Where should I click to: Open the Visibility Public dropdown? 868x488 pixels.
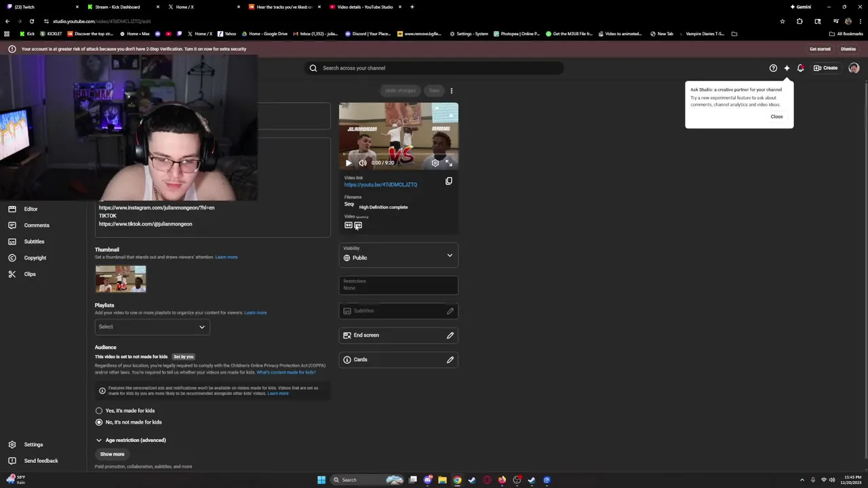click(399, 256)
